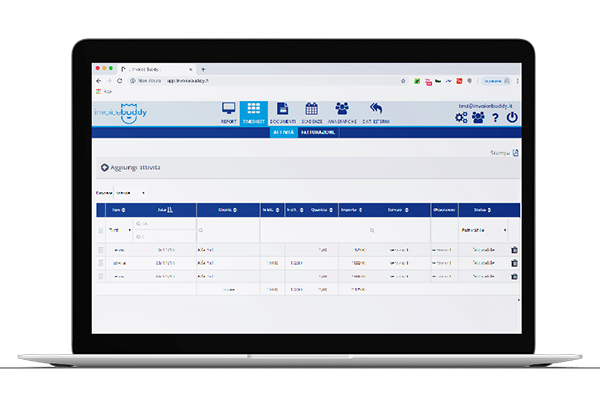
Task: Open the Scadenze calendar section
Action: 311,113
